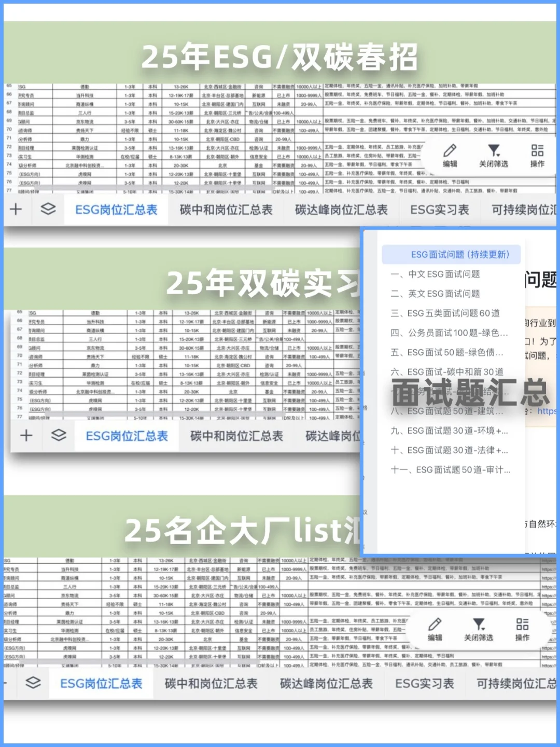Jump to 六、ESG面试-碳中和篇30道
Screen dimensions: 560x747
tap(447, 372)
